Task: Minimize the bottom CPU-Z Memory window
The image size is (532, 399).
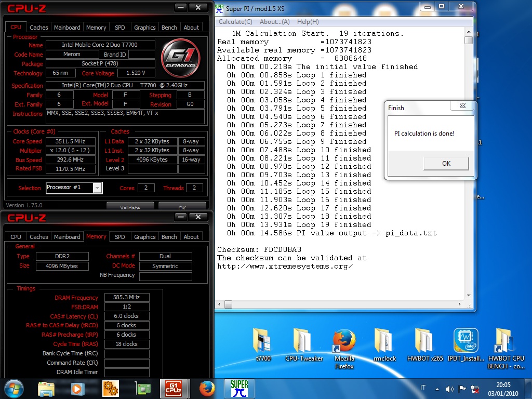Action: tap(180, 217)
